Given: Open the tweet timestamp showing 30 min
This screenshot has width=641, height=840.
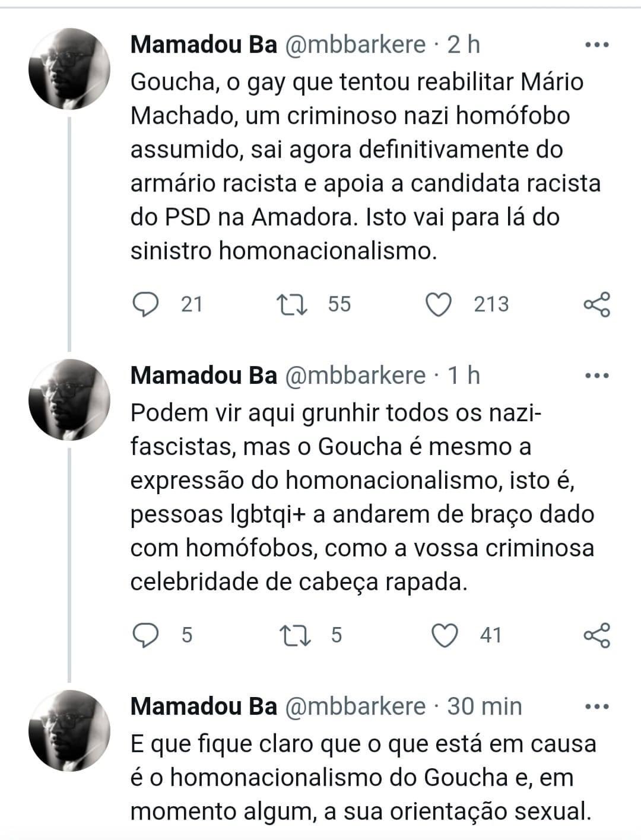Looking at the screenshot, I should pos(484,707).
